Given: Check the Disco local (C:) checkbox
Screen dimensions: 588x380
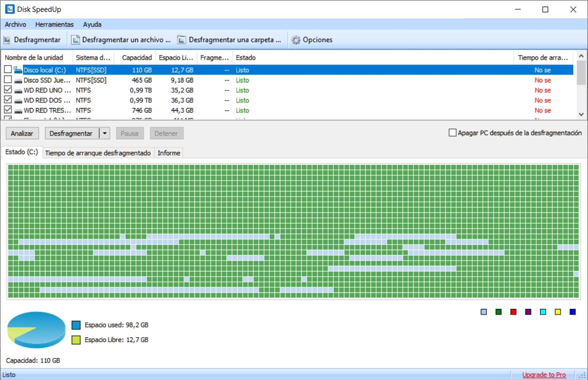Looking at the screenshot, I should (x=8, y=69).
